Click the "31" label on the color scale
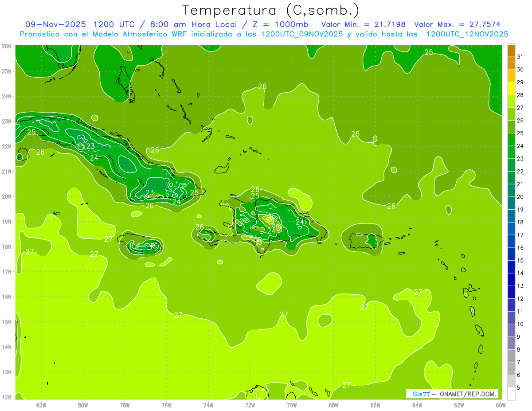Screen dimensions: 532x411 (x=520, y=56)
